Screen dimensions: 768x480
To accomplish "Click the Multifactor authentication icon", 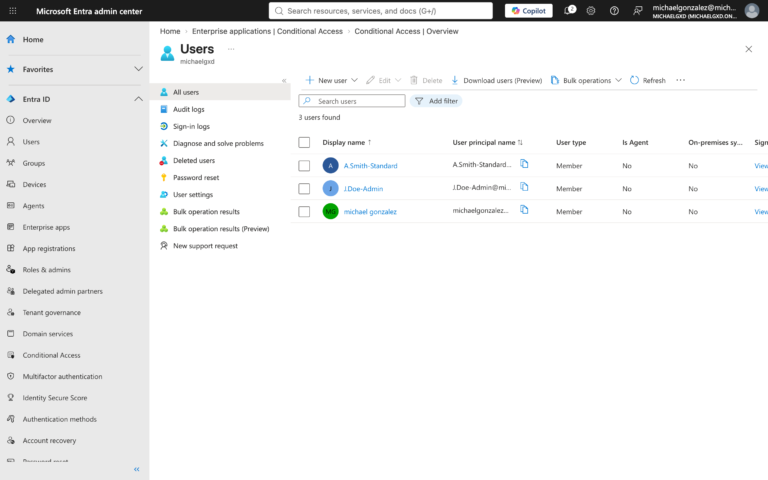I will point(11,376).
